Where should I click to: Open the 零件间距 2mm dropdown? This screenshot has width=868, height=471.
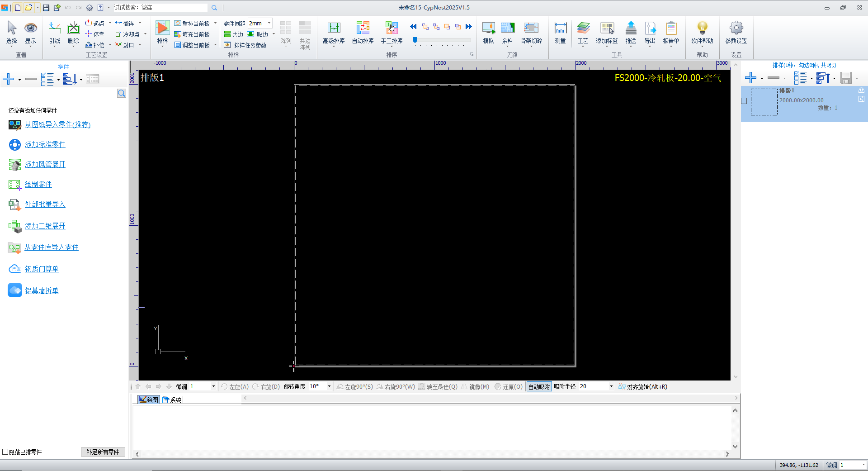pyautogui.click(x=269, y=23)
